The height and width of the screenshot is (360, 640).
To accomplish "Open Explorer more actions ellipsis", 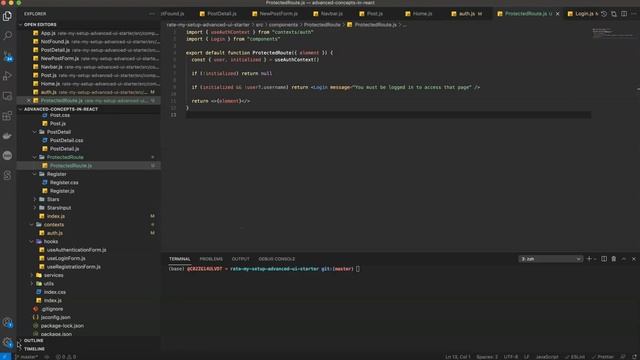I will (x=152, y=14).
